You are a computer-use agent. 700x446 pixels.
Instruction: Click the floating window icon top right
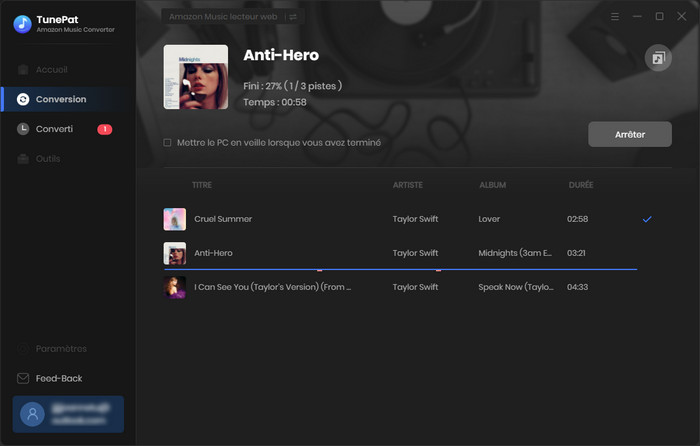coord(658,59)
